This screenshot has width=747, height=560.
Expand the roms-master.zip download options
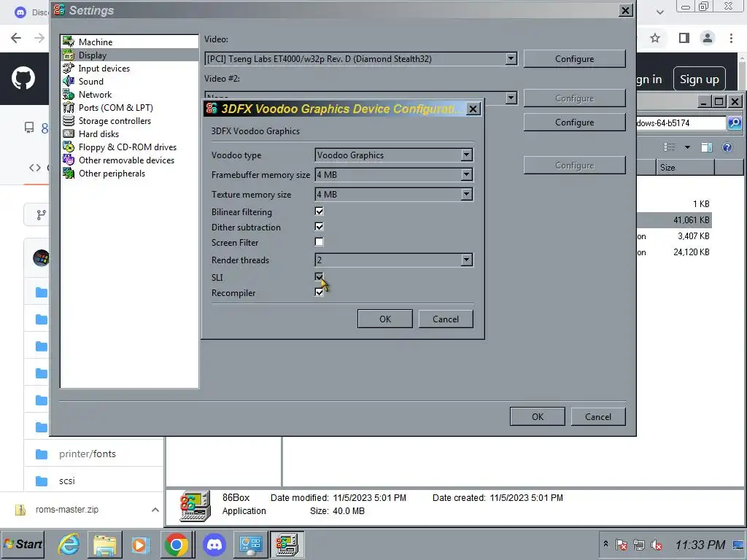(x=155, y=510)
